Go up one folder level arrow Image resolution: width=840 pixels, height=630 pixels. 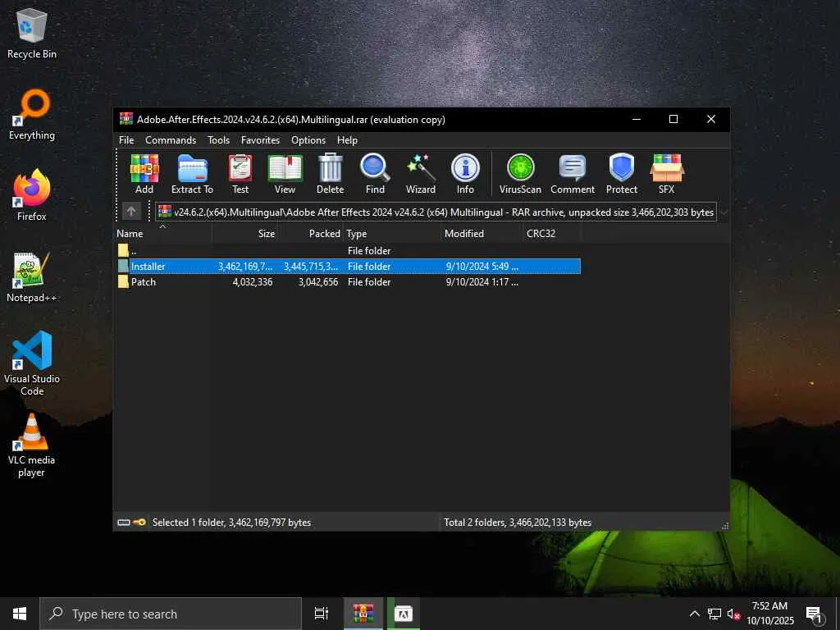pos(131,212)
